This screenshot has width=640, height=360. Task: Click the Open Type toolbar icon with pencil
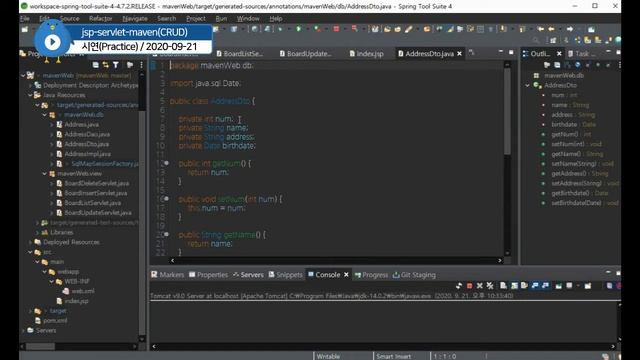(x=409, y=29)
